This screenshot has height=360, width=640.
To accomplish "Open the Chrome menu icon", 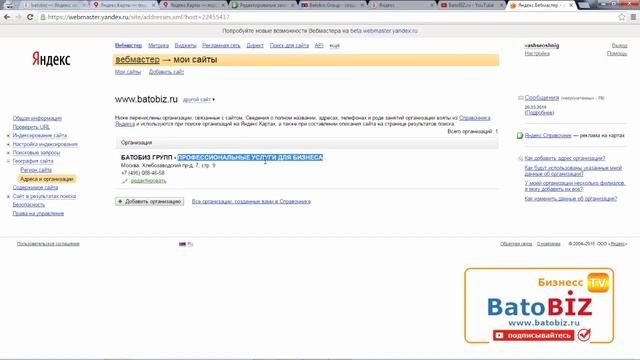I will pos(633,17).
